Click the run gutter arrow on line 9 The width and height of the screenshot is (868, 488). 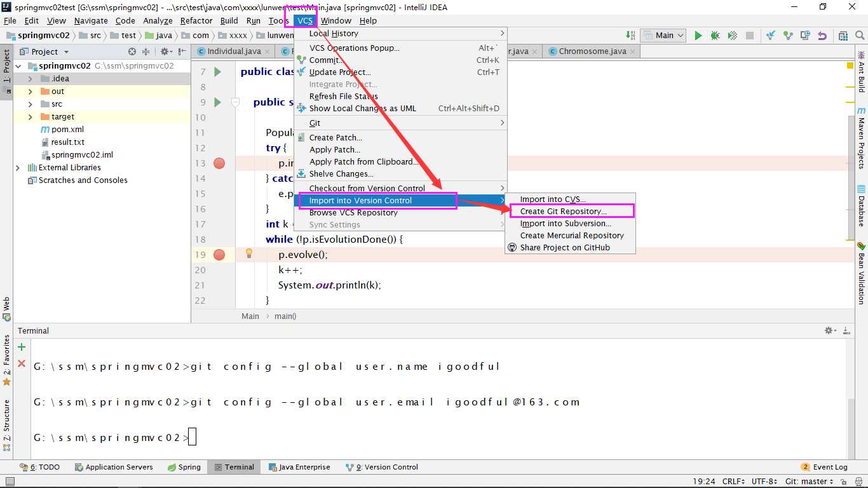[217, 102]
